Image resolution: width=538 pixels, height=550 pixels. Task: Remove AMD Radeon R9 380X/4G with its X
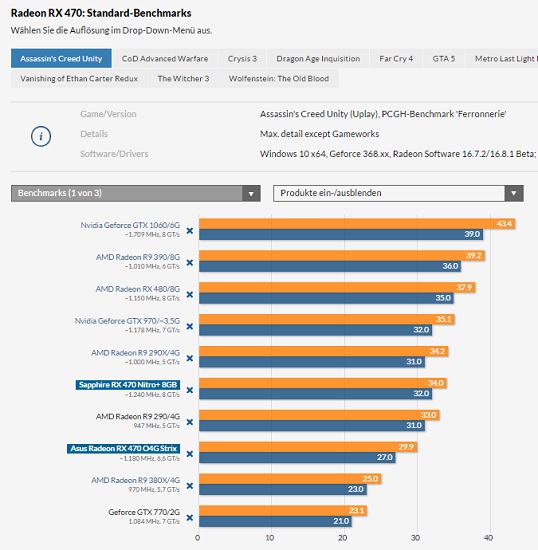click(x=190, y=486)
